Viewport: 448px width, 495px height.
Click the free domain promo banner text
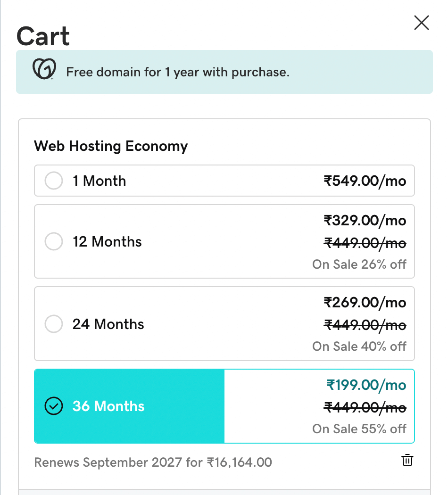pos(177,73)
